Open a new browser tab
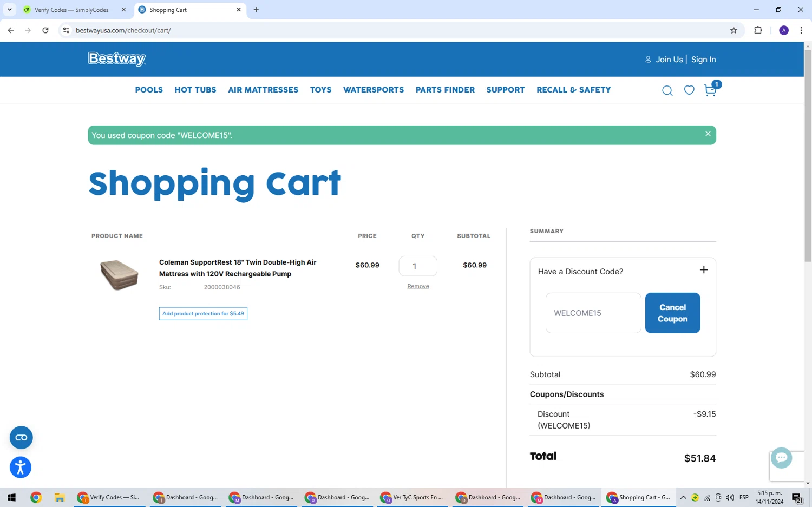The width and height of the screenshot is (812, 507). [256, 10]
